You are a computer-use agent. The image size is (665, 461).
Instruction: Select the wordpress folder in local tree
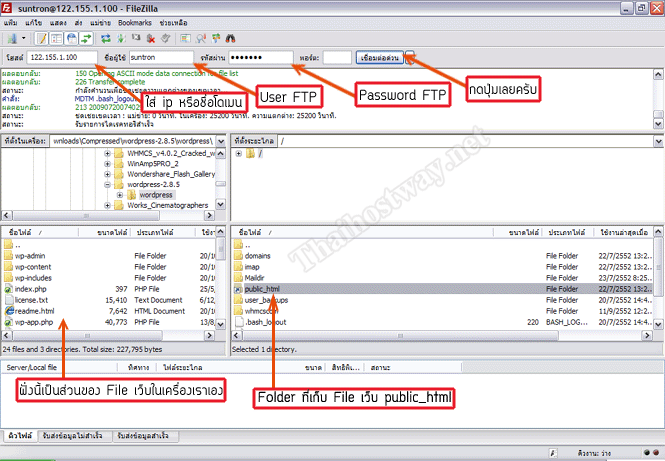pos(156,195)
